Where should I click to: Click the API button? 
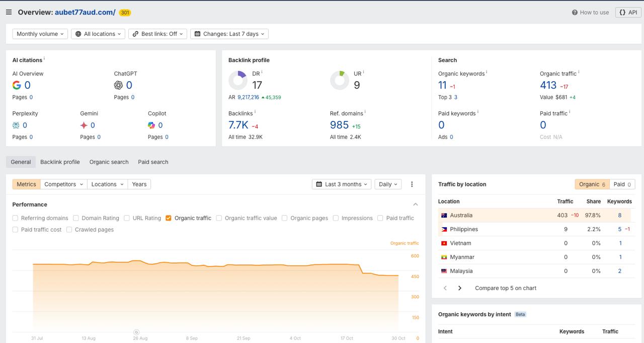click(x=628, y=13)
